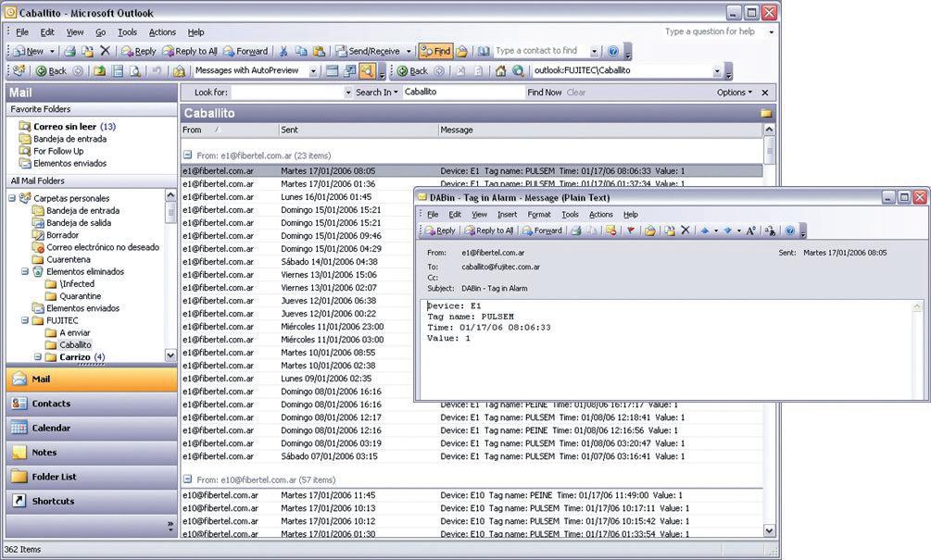931x560 pixels.
Task: Click the Send/Receive button
Action: (x=367, y=52)
